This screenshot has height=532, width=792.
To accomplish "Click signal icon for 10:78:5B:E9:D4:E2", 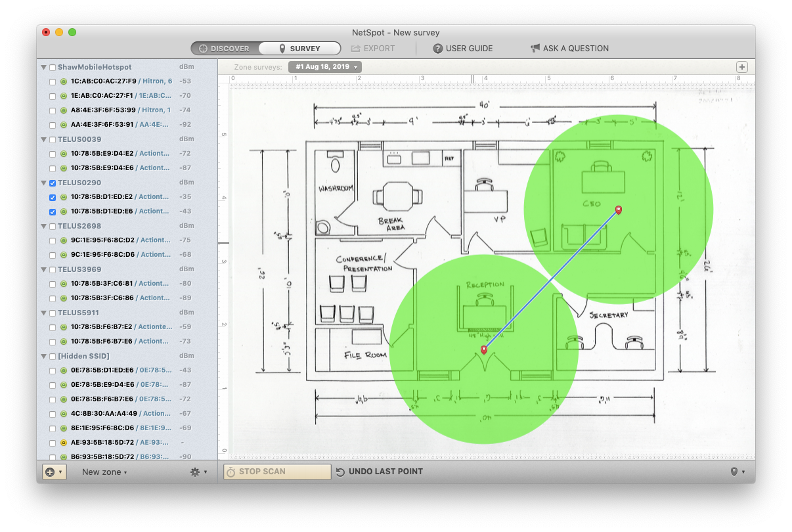I will (64, 154).
